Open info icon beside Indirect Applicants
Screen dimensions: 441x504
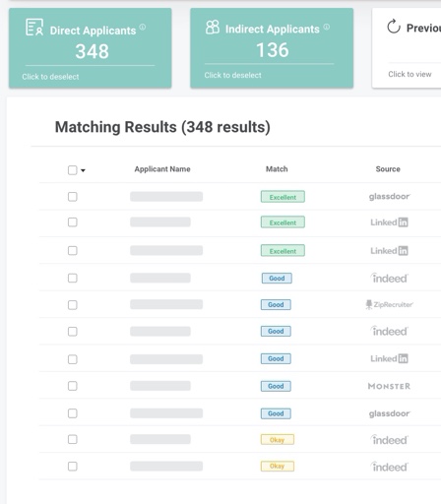coord(327,27)
